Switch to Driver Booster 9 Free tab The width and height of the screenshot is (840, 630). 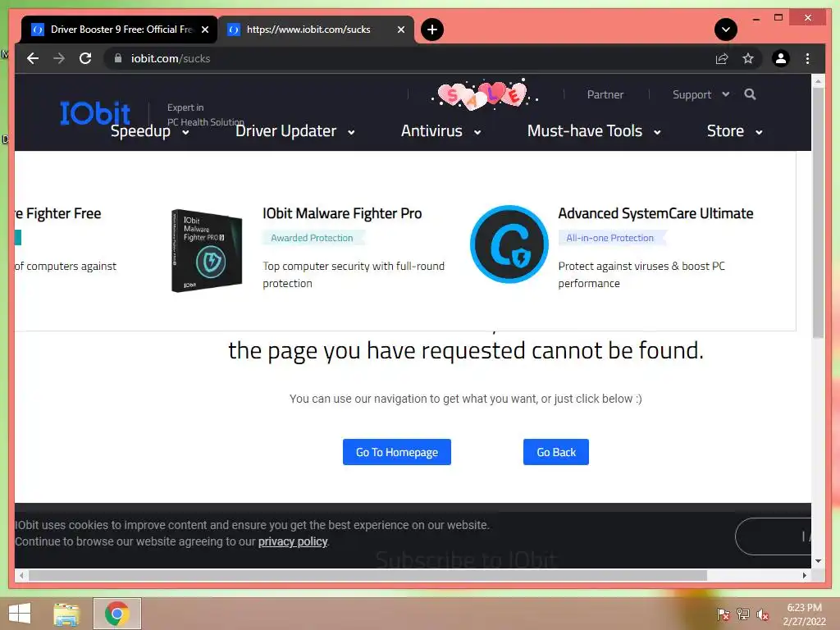pos(119,30)
